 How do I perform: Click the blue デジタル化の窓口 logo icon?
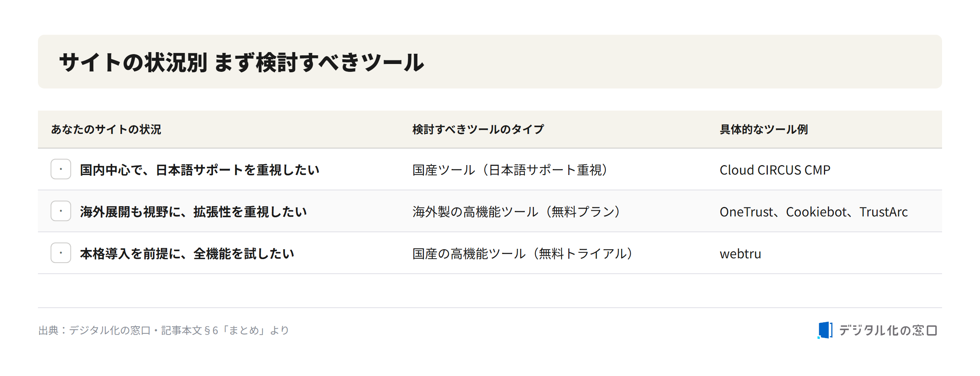coord(825,330)
